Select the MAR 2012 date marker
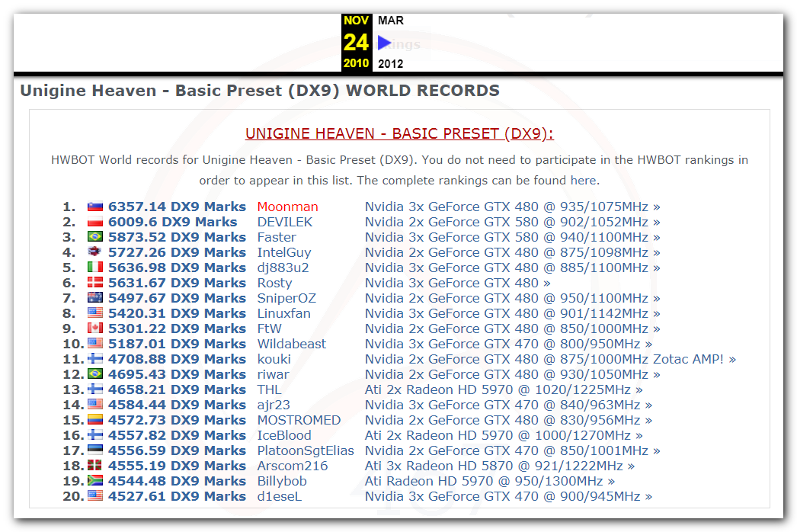Viewport: 797px width, 532px height. [x=390, y=42]
